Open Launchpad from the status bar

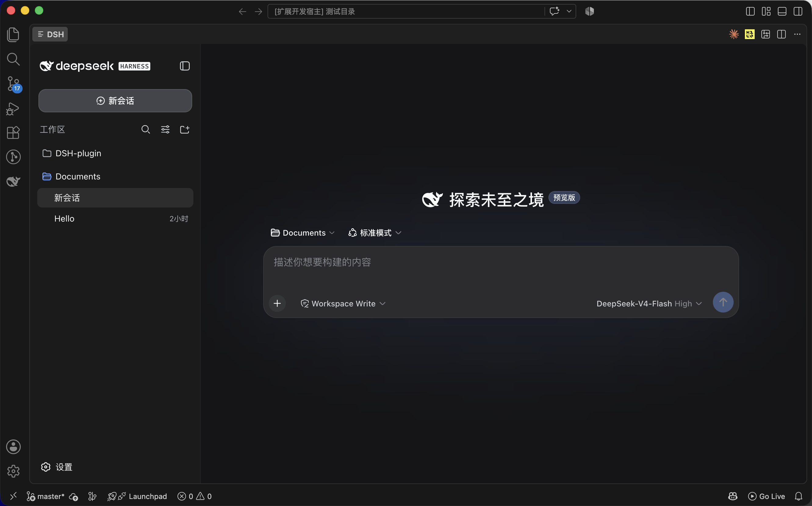pyautogui.click(x=137, y=496)
